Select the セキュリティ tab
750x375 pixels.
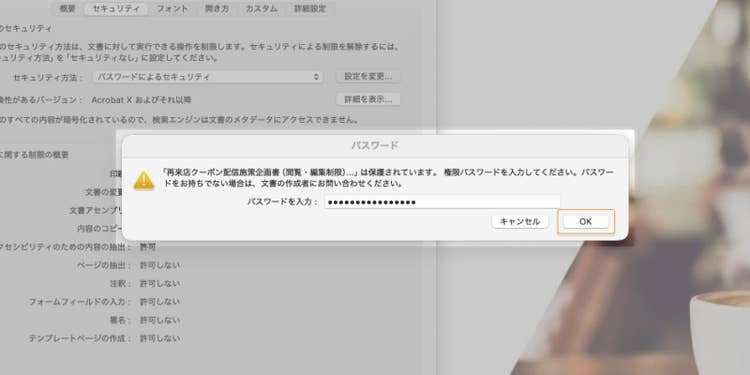(116, 9)
